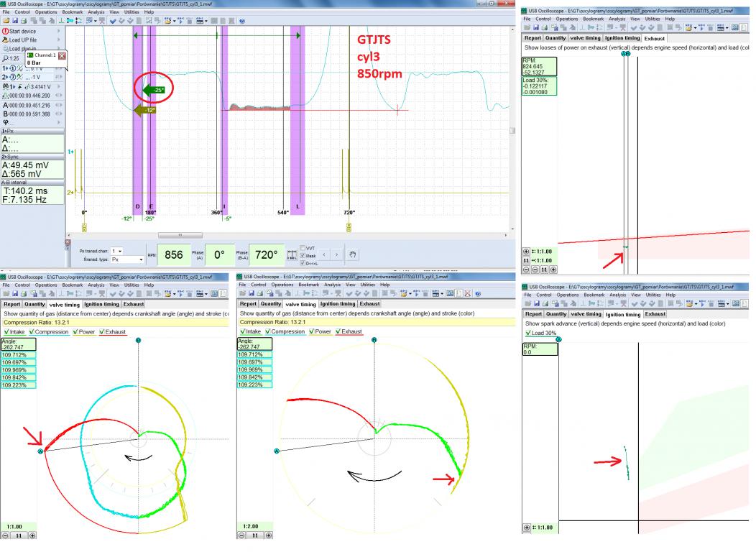Click the horizontal scrollbar under the waveform
756x552 pixels.
180,235
